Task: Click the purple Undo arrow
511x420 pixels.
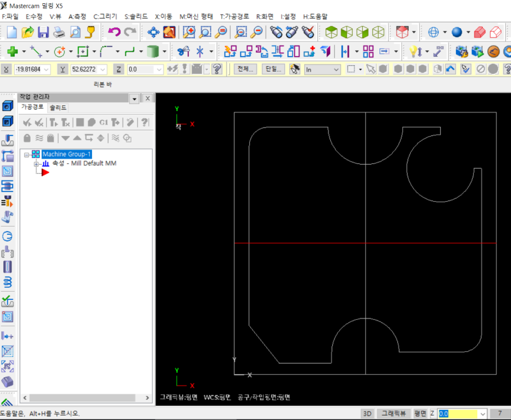Action: (114, 31)
